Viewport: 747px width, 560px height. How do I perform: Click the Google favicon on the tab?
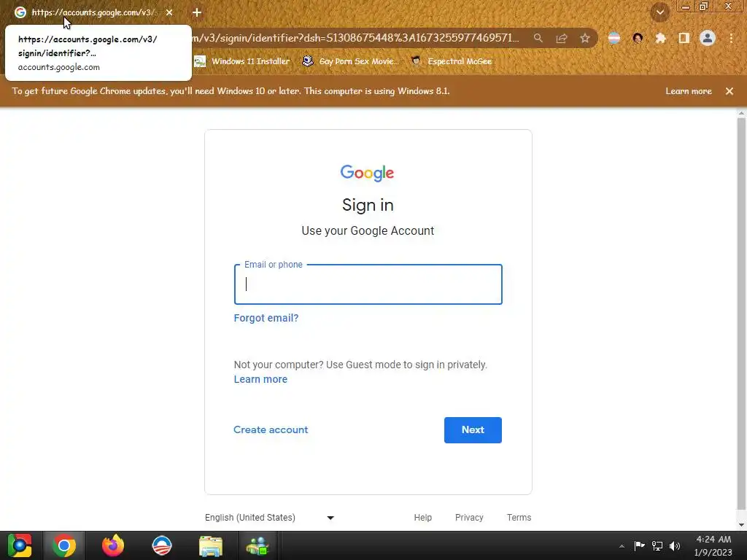click(x=20, y=12)
